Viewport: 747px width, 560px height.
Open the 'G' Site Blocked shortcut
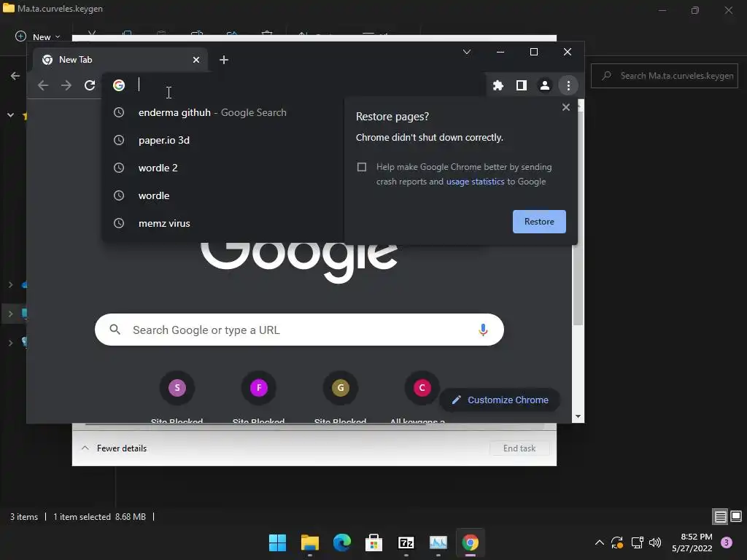(x=341, y=388)
